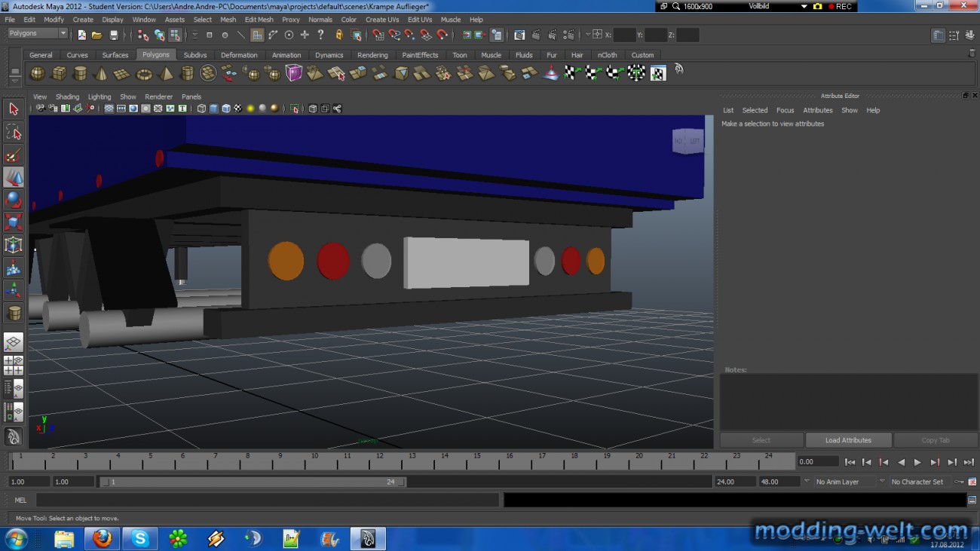This screenshot has height=551, width=980.
Task: Switch to the Rendering shelf tab
Action: tap(372, 55)
